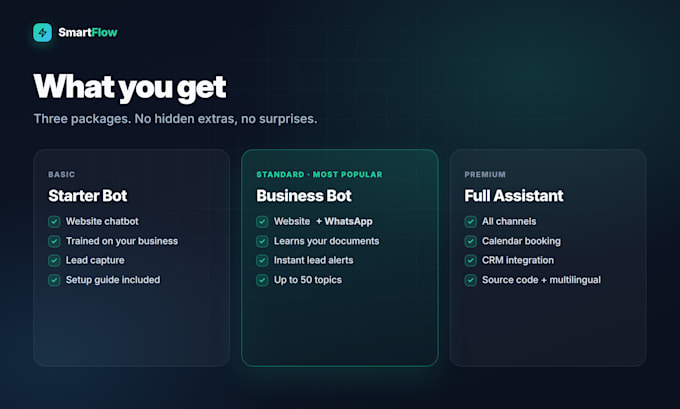This screenshot has width=680, height=409.
Task: Click the Calendar booking feature text
Action: [x=521, y=241]
